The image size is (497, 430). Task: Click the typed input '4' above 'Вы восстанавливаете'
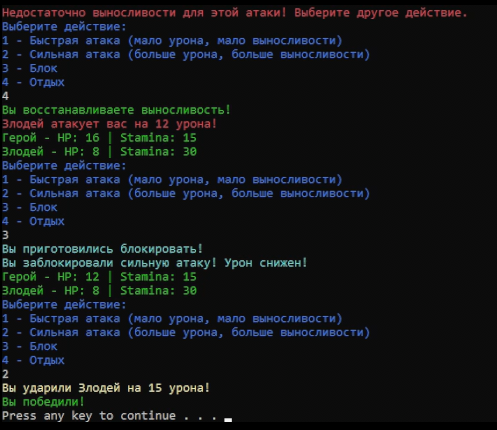pyautogui.click(x=5, y=96)
